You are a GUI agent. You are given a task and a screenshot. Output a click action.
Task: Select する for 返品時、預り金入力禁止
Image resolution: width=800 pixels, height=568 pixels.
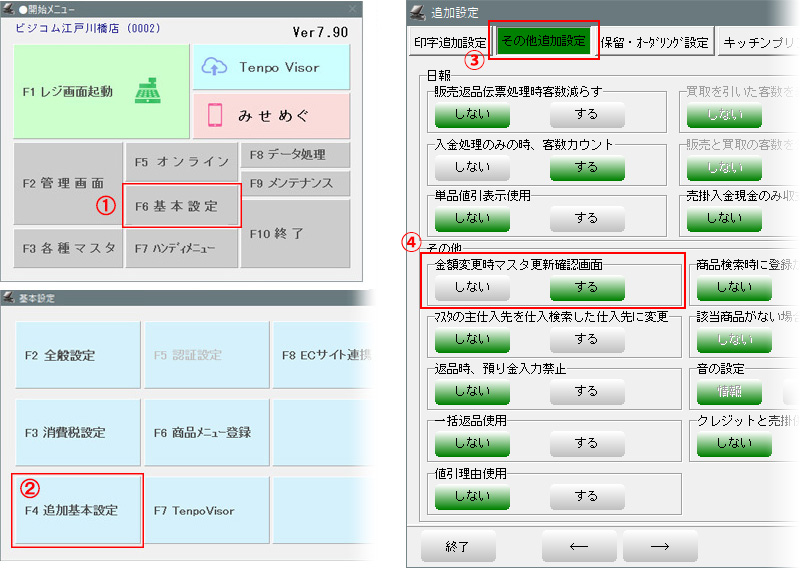(587, 391)
